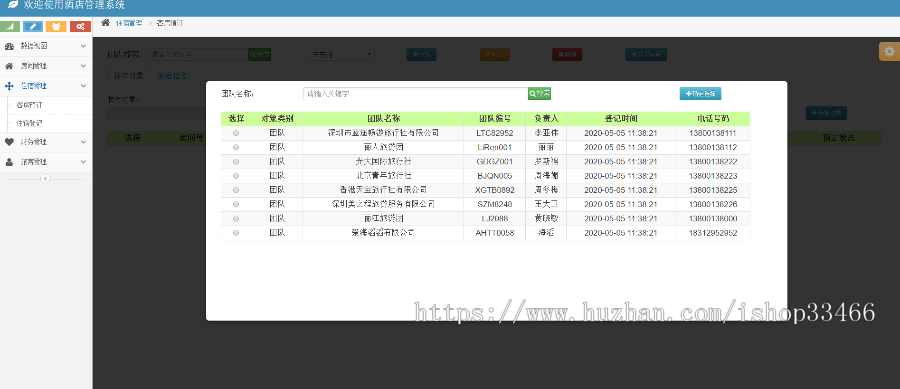Click the red delete button on background page
Viewport: 900px width, 389px height.
point(567,55)
